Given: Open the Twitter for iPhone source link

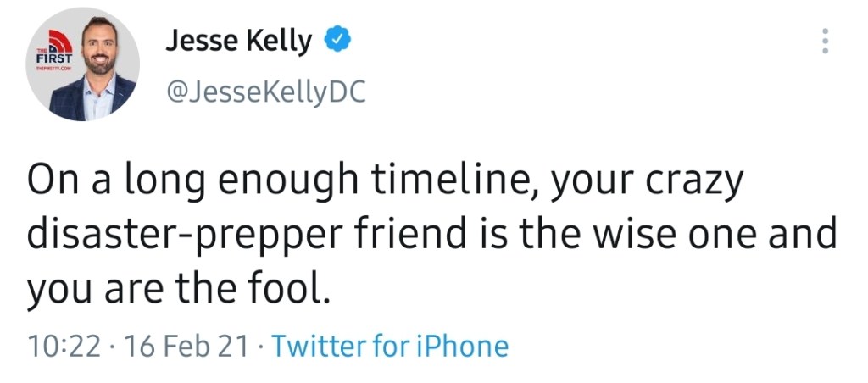Looking at the screenshot, I should [x=391, y=346].
